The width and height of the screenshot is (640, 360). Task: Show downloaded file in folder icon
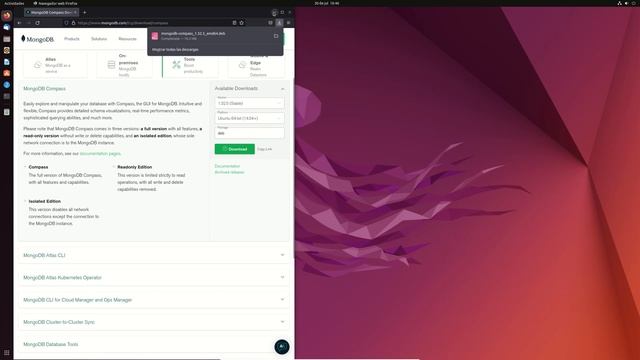point(276,36)
